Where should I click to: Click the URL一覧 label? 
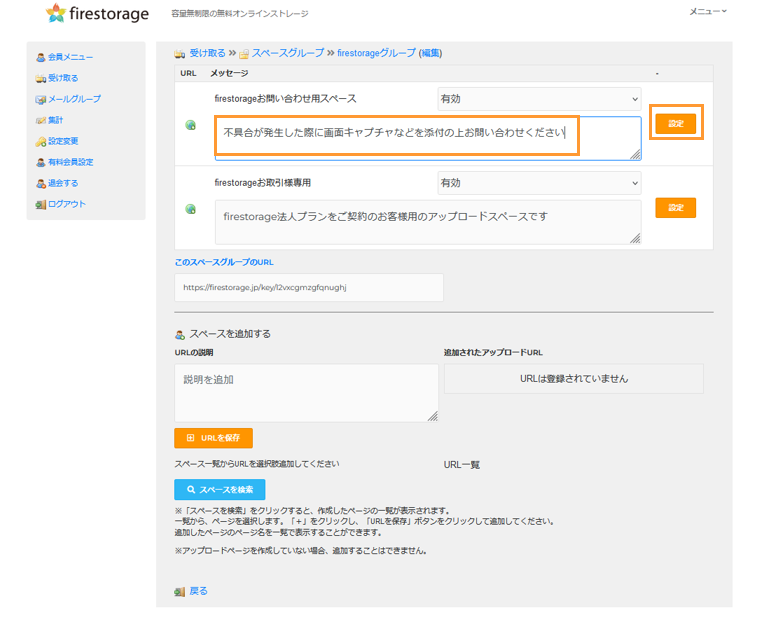pyautogui.click(x=462, y=465)
